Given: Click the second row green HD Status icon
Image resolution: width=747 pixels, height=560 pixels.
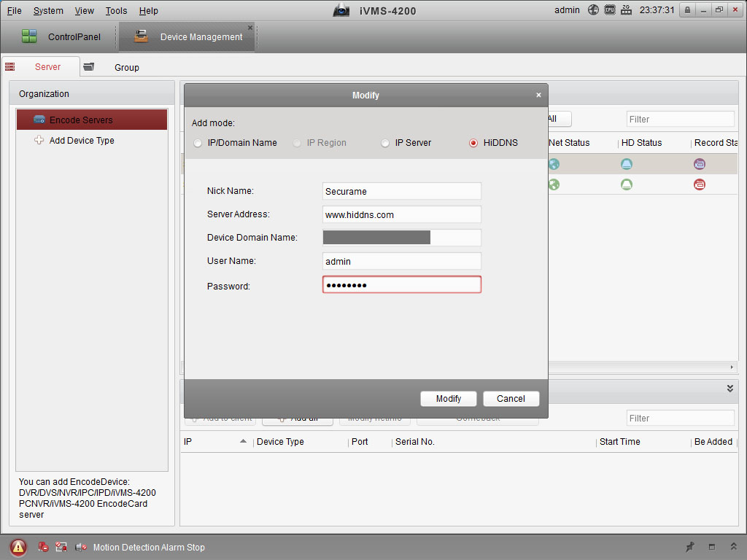Looking at the screenshot, I should [627, 184].
